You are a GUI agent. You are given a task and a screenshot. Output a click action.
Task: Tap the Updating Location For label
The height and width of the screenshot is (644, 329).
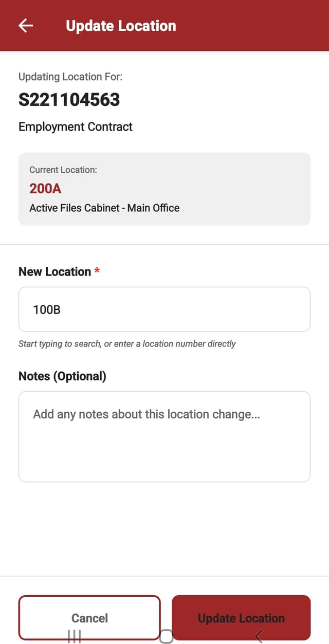pyautogui.click(x=71, y=77)
